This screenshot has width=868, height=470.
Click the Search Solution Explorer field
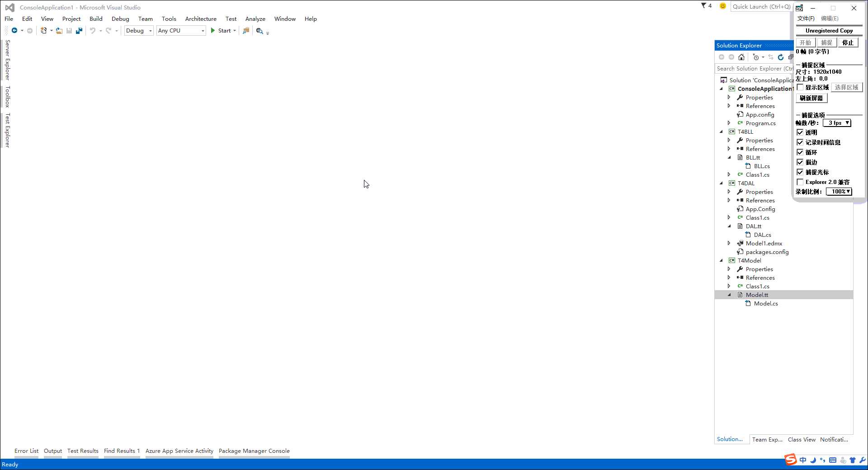pyautogui.click(x=754, y=69)
